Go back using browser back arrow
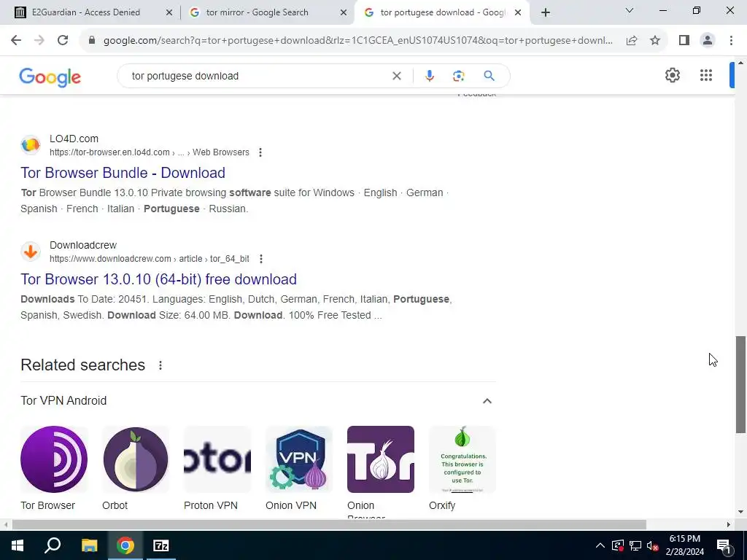 [16, 41]
